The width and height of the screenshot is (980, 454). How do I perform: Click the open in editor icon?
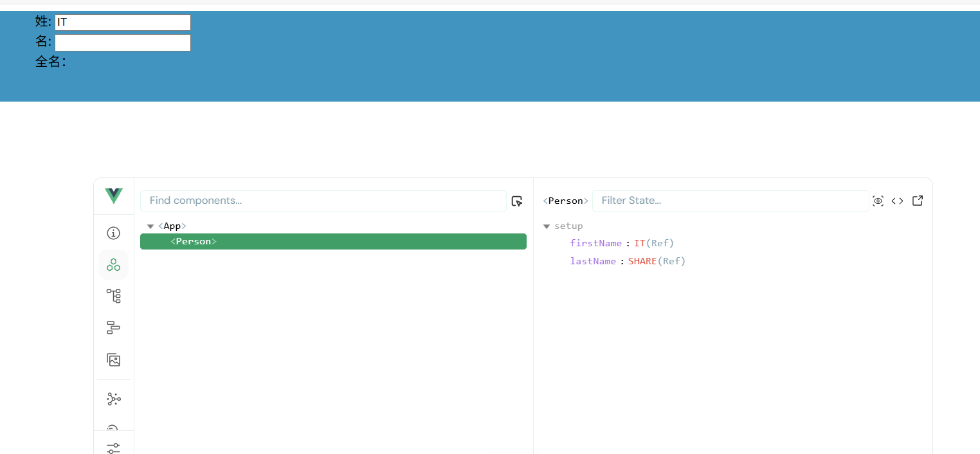pos(918,201)
